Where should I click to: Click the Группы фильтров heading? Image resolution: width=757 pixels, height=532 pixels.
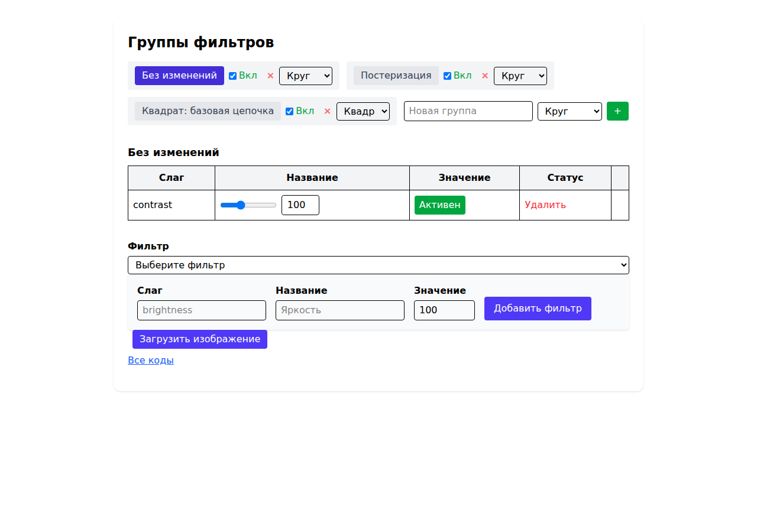(x=201, y=43)
